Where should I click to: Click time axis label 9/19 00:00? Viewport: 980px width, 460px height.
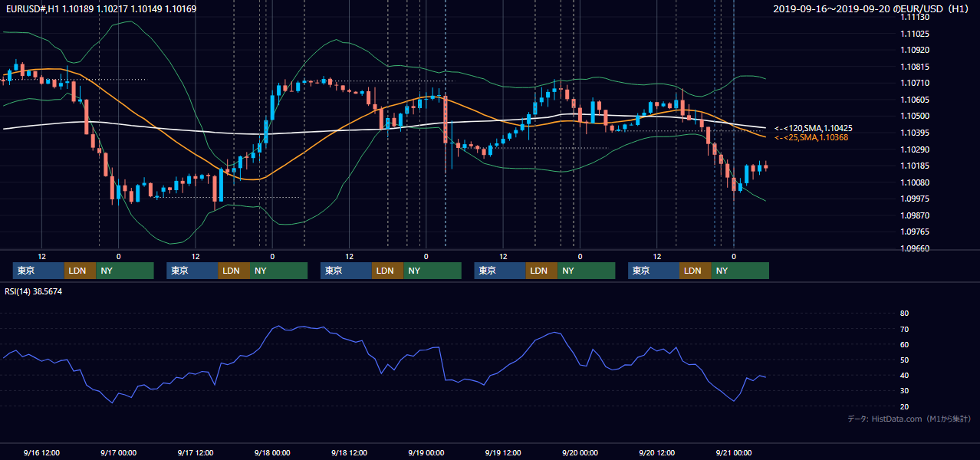[x=426, y=452]
